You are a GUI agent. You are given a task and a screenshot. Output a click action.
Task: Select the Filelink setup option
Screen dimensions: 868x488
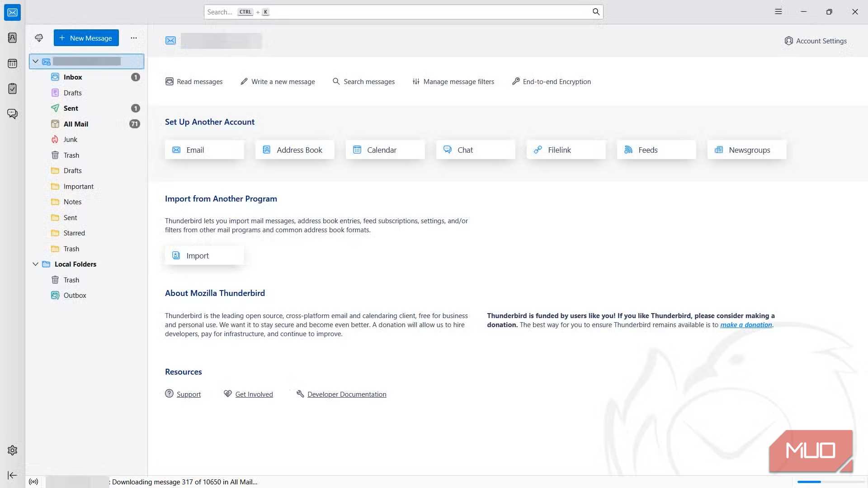click(566, 150)
